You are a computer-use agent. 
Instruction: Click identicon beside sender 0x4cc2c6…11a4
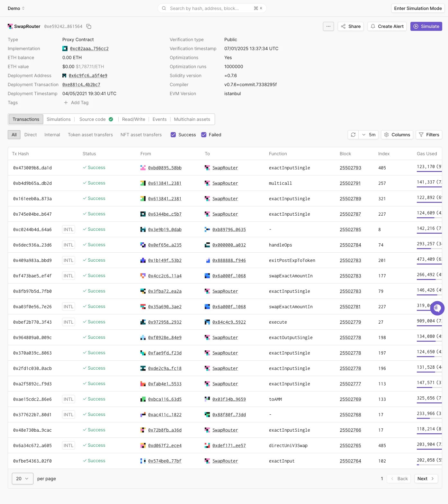[143, 276]
